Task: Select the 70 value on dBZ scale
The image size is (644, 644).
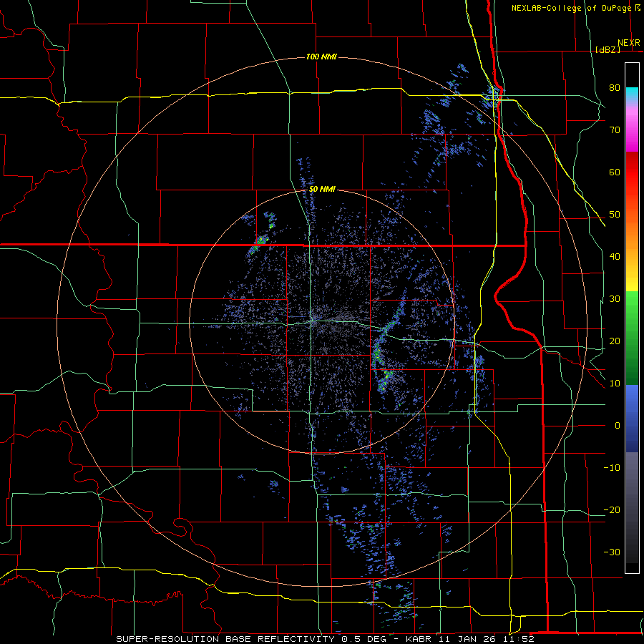Action: pos(615,130)
